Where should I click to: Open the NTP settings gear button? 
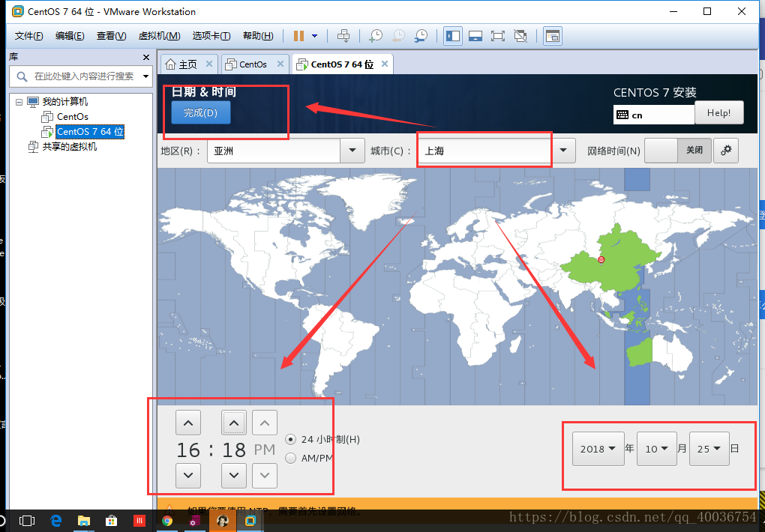coord(726,150)
